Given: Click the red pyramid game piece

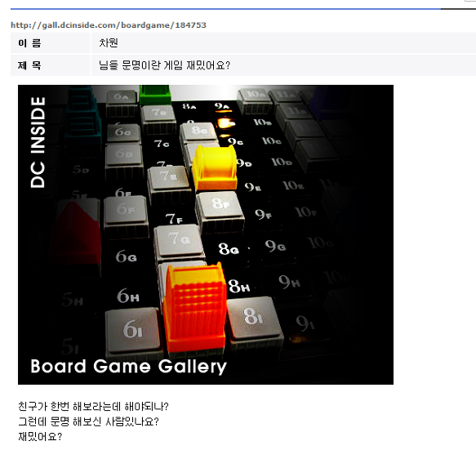Looking at the screenshot, I should (x=76, y=231).
